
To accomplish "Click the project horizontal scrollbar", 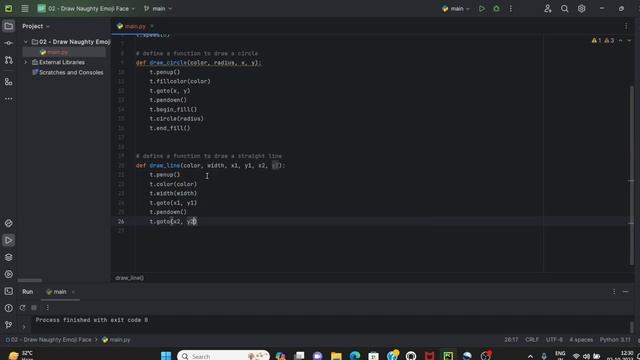I will 30,280.
